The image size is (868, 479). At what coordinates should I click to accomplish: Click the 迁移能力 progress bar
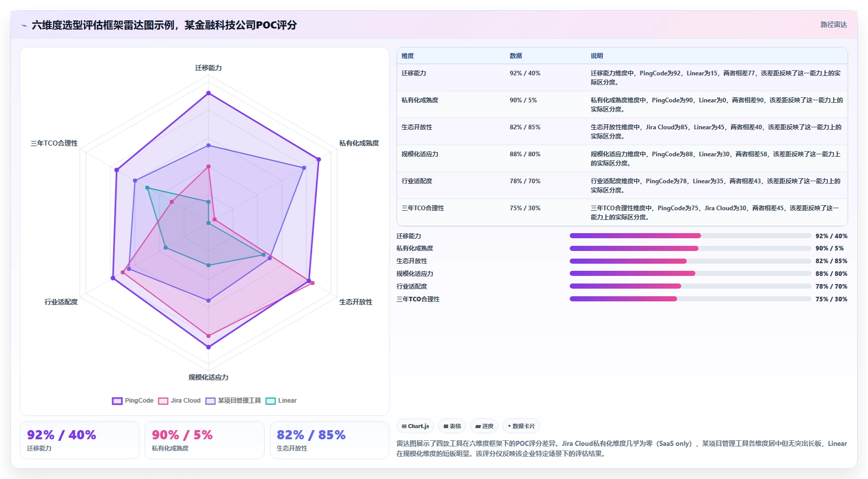click(x=690, y=236)
